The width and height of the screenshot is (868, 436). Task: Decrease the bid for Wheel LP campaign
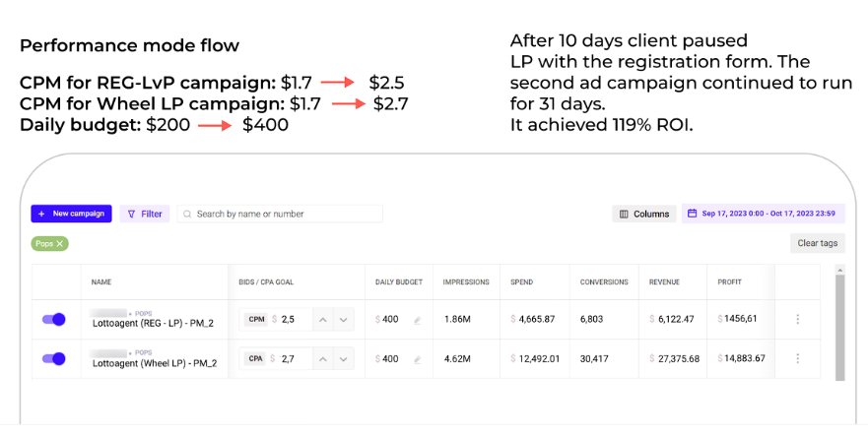[x=344, y=359]
